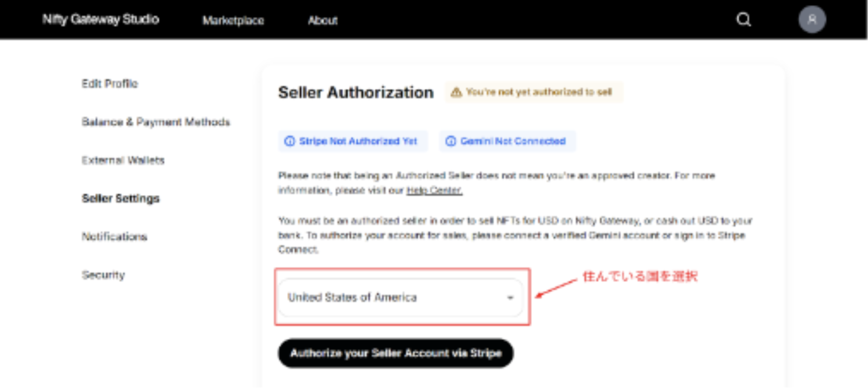Screen dimensions: 868x390
Task: Click the Gemini info circle icon
Action: 451,141
